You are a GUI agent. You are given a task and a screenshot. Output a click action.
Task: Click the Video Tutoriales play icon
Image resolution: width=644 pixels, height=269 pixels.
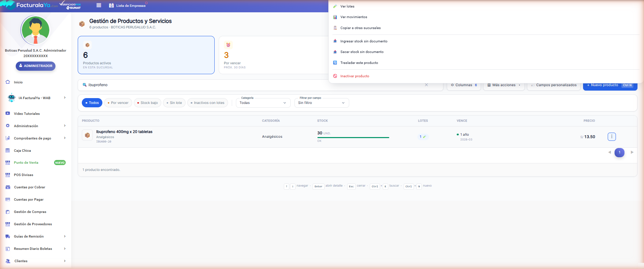coord(8,113)
